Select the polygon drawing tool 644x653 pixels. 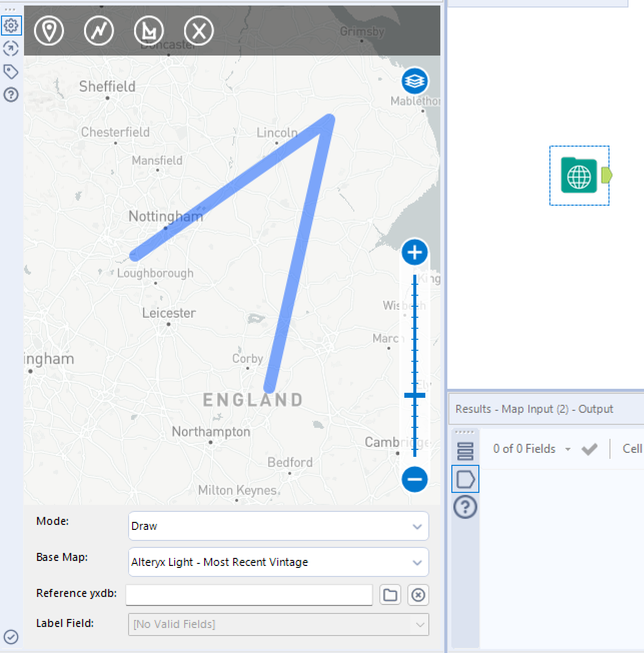[x=149, y=30]
